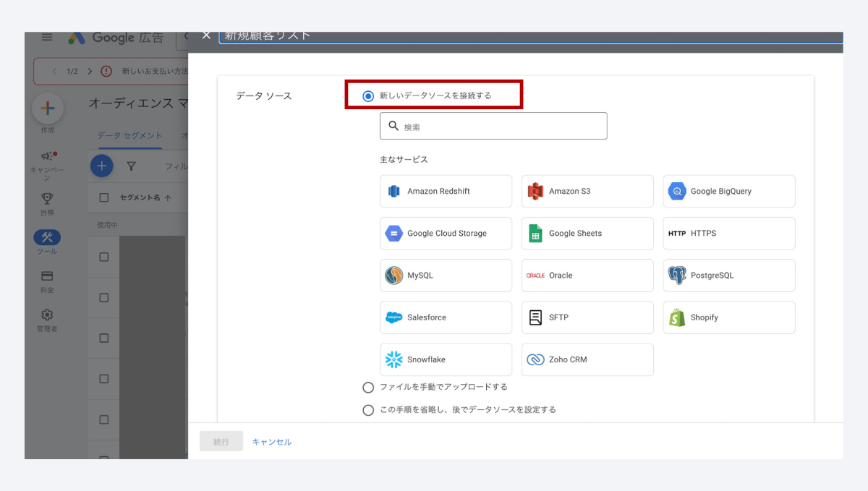The image size is (868, 491).
Task: Choose the Amazon Redshift data source
Action: pos(446,192)
